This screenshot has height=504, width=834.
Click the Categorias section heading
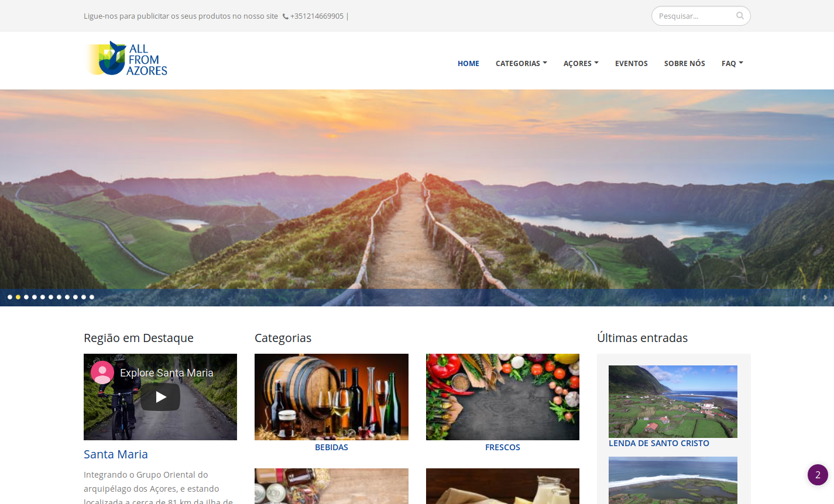point(283,338)
